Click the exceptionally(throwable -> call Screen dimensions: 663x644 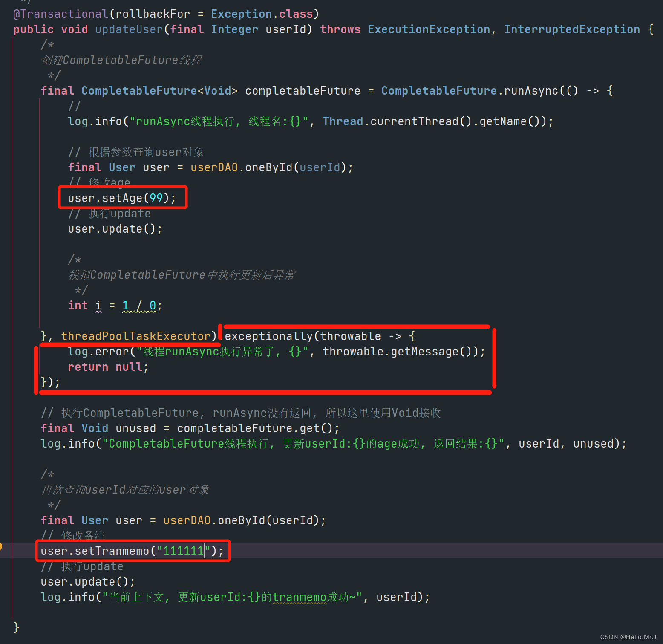pos(320,336)
